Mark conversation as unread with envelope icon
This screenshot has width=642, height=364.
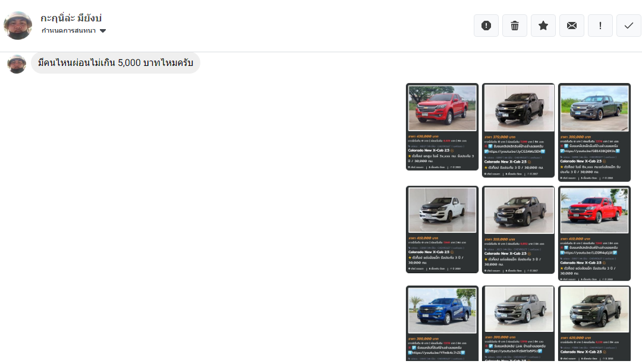click(572, 26)
